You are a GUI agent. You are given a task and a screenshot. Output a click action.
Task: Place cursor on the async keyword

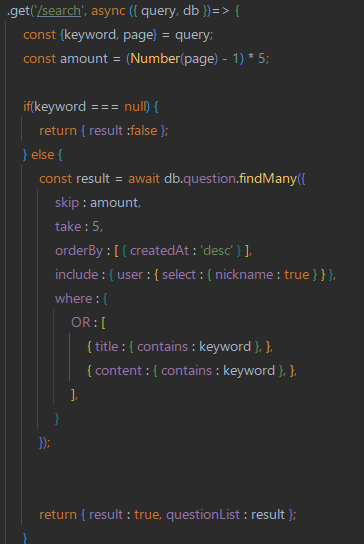pyautogui.click(x=108, y=11)
